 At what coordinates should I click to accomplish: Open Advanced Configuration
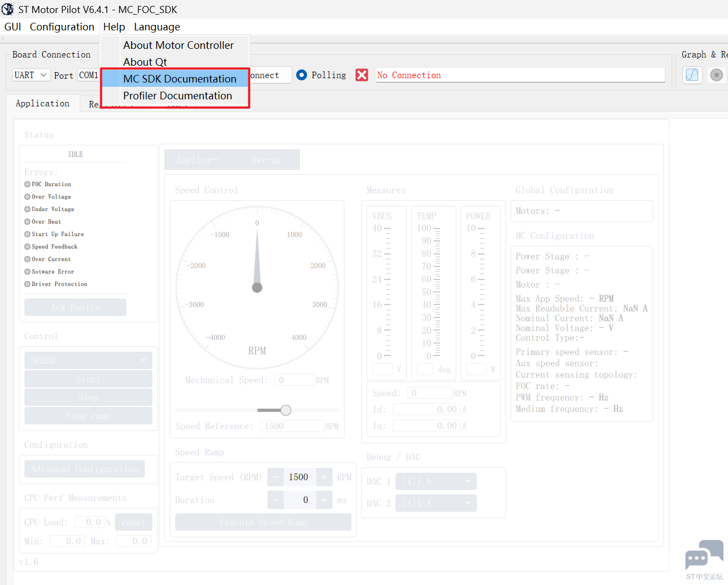click(85, 469)
